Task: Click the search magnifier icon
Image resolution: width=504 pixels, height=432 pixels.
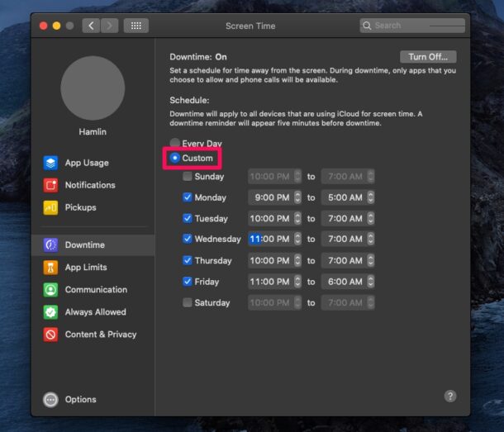Action: (x=367, y=26)
